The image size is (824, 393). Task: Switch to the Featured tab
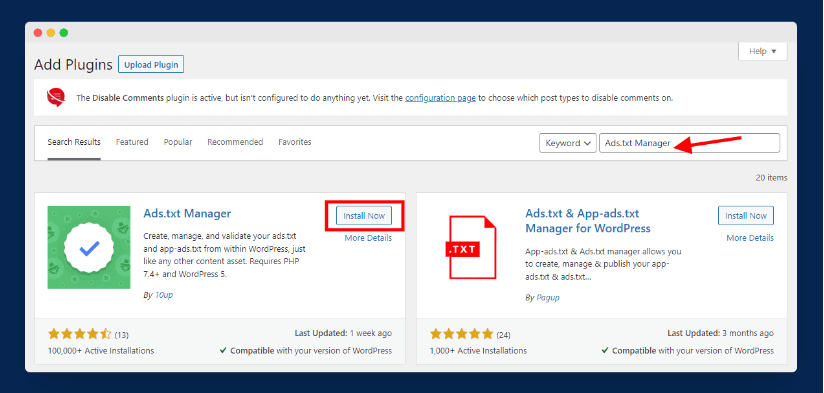[x=132, y=142]
